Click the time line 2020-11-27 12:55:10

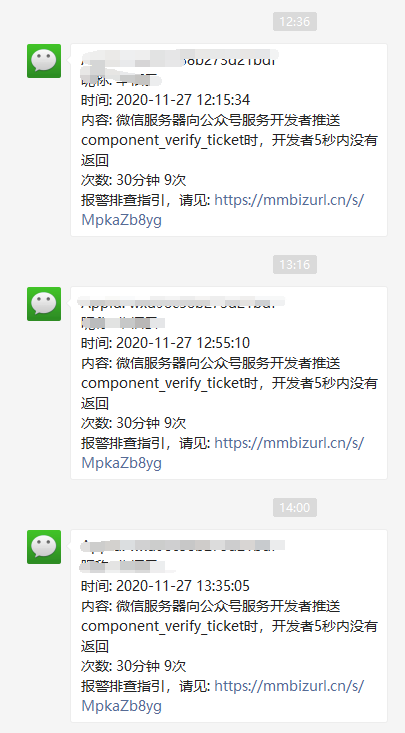166,343
